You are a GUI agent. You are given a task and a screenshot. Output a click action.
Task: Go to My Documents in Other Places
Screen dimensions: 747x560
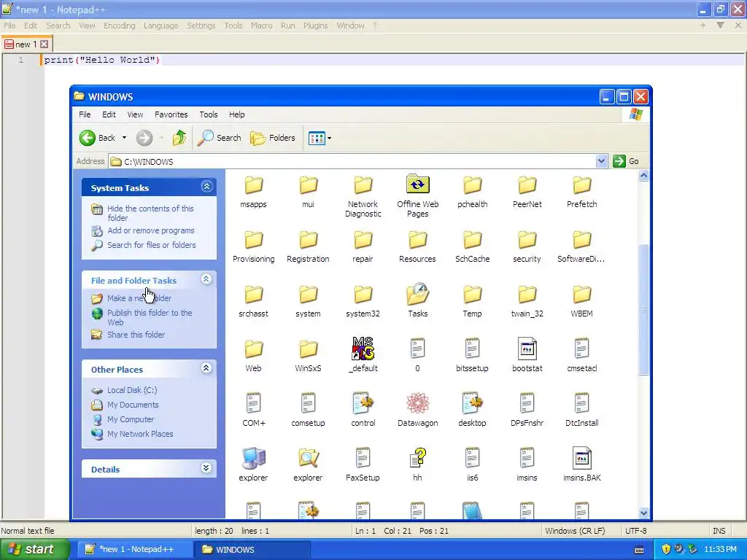click(x=133, y=405)
